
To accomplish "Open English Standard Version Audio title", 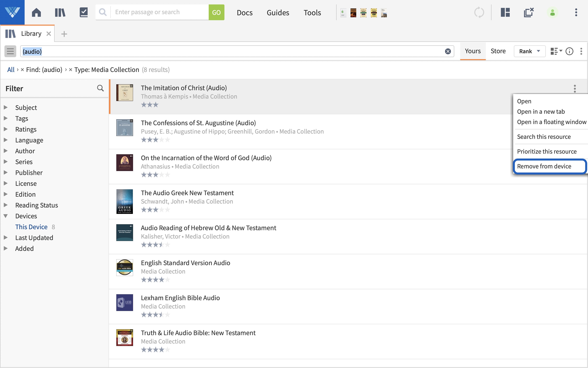I will (x=185, y=263).
